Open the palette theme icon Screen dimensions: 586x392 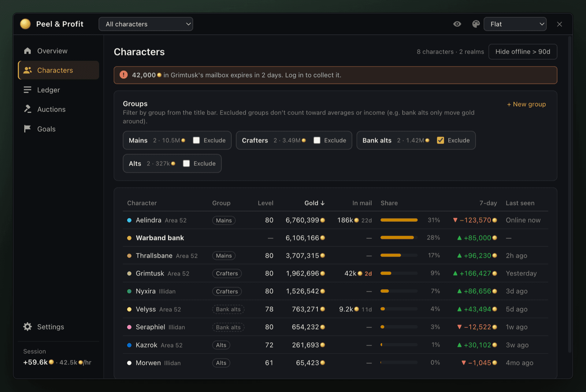click(476, 24)
